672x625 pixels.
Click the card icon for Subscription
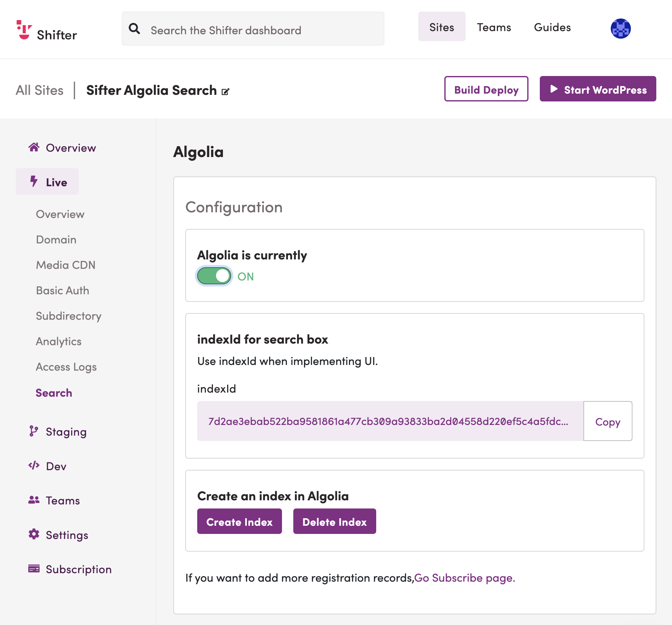(x=34, y=569)
